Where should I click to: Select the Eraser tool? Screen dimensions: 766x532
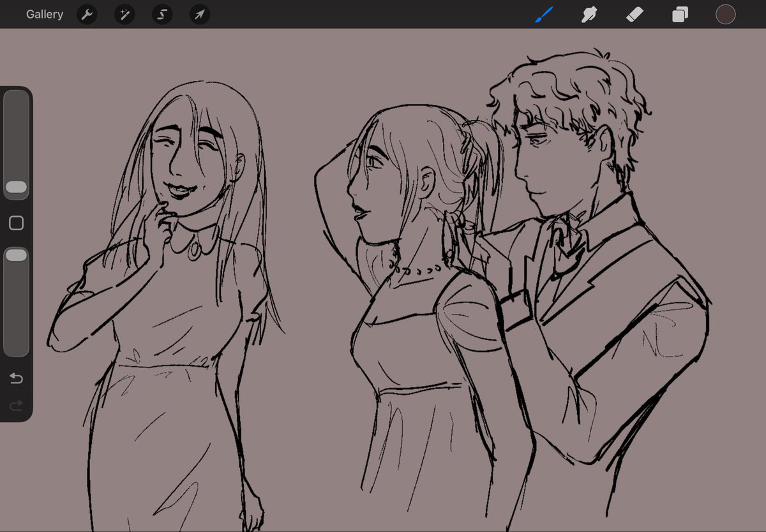[635, 14]
